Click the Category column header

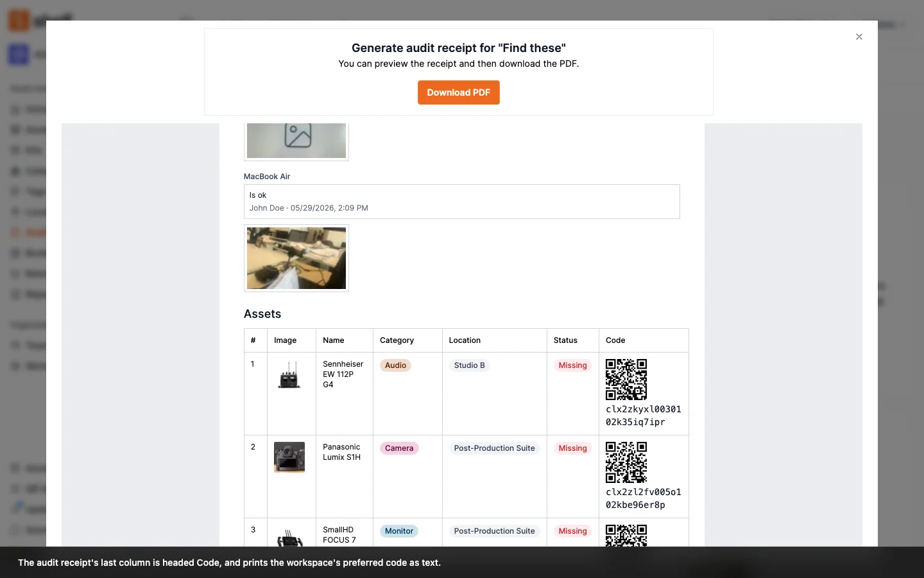397,340
